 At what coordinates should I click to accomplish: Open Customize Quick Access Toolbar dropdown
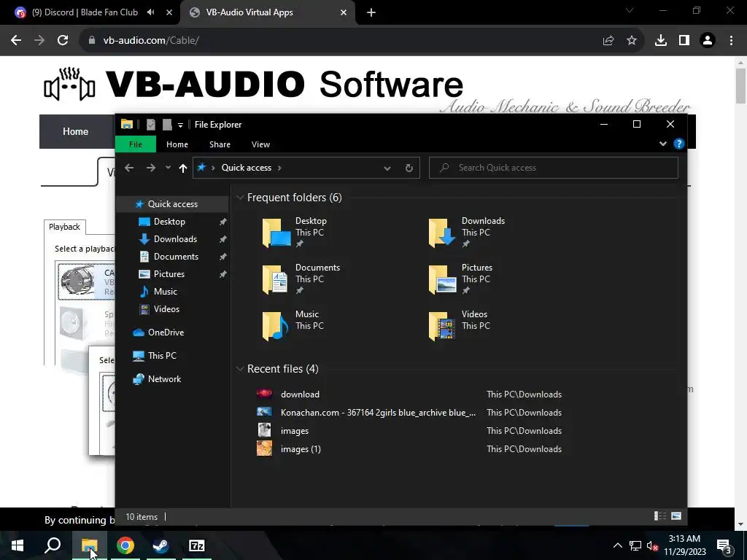pos(180,125)
